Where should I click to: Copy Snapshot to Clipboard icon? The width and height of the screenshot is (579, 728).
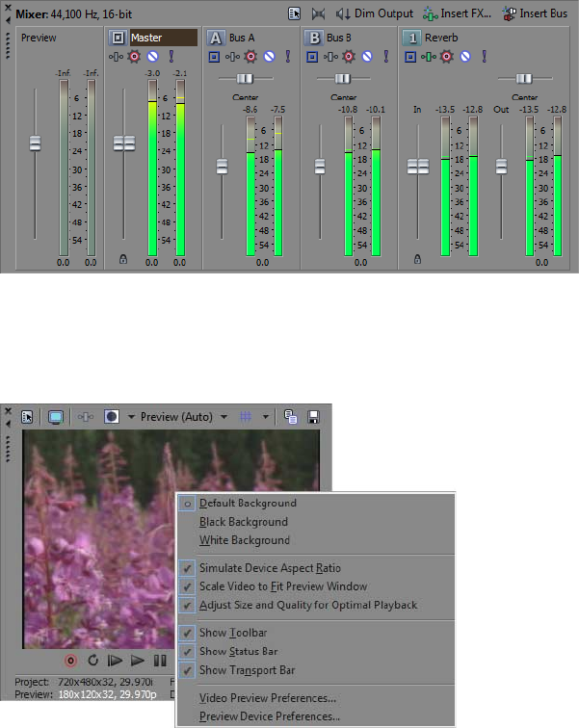(x=291, y=417)
